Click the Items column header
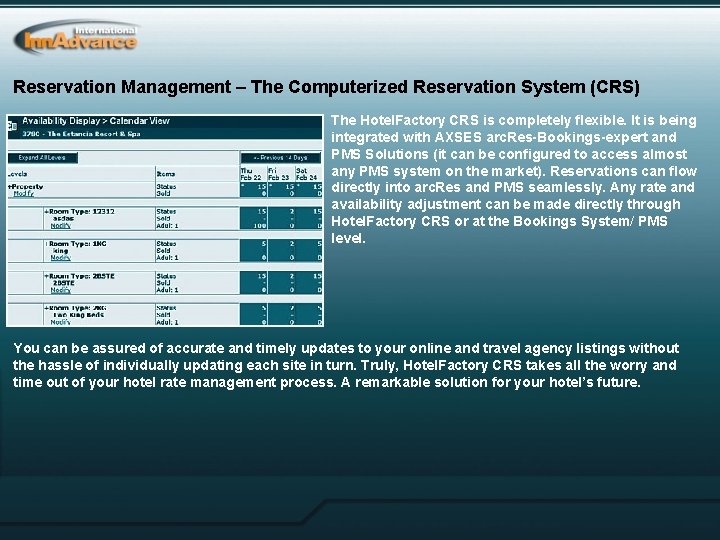Viewport: 720px width, 540px height. [166, 174]
